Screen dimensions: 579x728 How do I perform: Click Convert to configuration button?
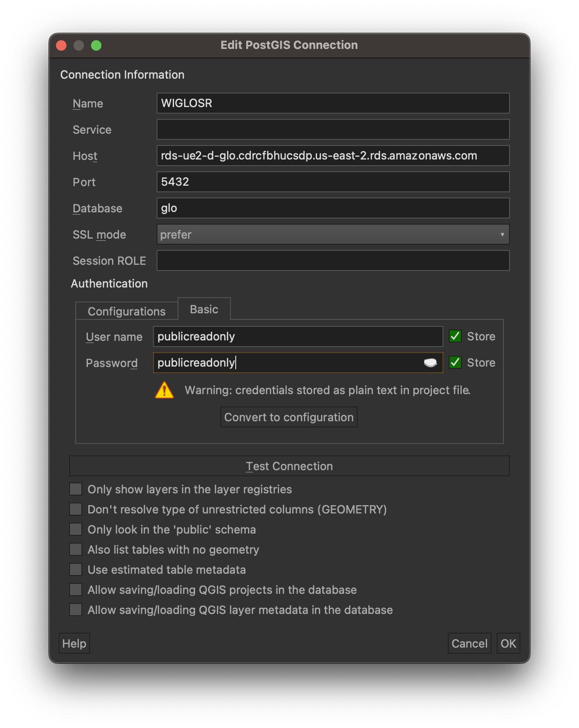(x=289, y=417)
